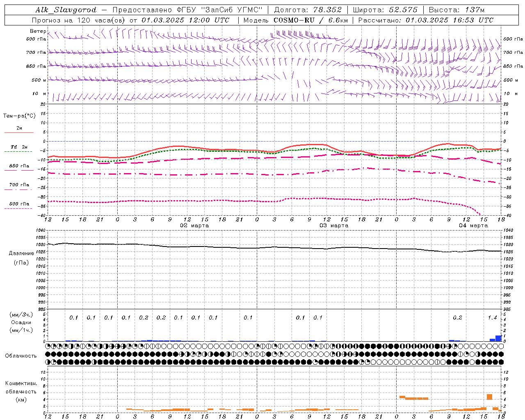Click the dash-dot 700 гПа legend line
Screen dimensions: 525x420
pyautogui.click(x=18, y=189)
